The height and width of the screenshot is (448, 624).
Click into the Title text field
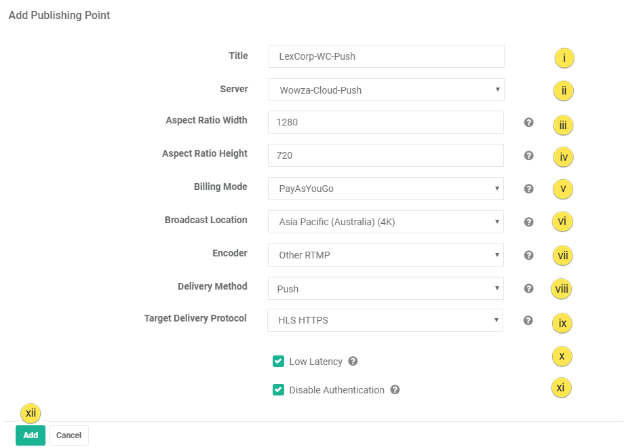[386, 56]
